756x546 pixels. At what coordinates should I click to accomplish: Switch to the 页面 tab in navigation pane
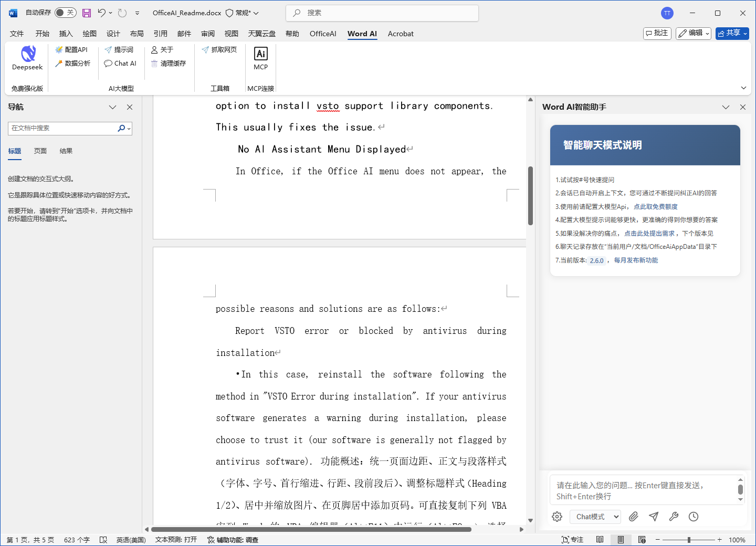pyautogui.click(x=40, y=151)
